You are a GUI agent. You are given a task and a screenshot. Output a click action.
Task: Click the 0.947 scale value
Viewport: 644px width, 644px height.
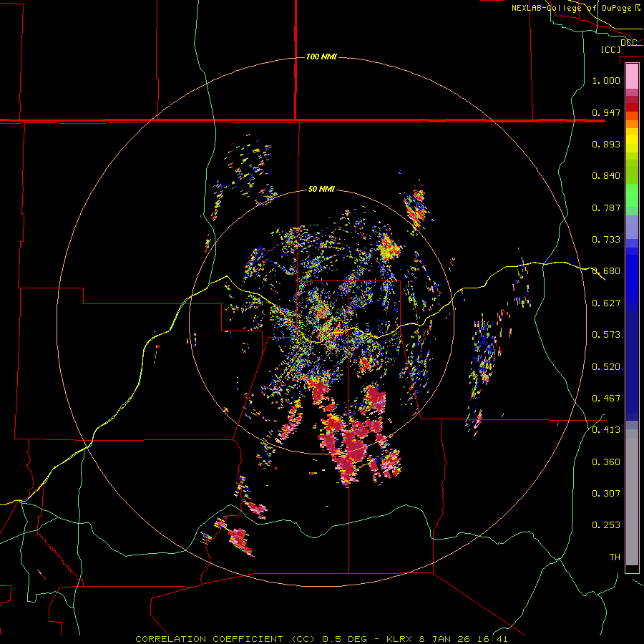(606, 112)
